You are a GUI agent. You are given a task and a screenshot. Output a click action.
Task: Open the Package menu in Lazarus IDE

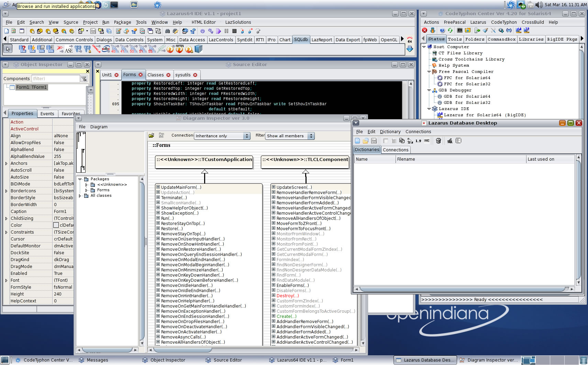(122, 22)
